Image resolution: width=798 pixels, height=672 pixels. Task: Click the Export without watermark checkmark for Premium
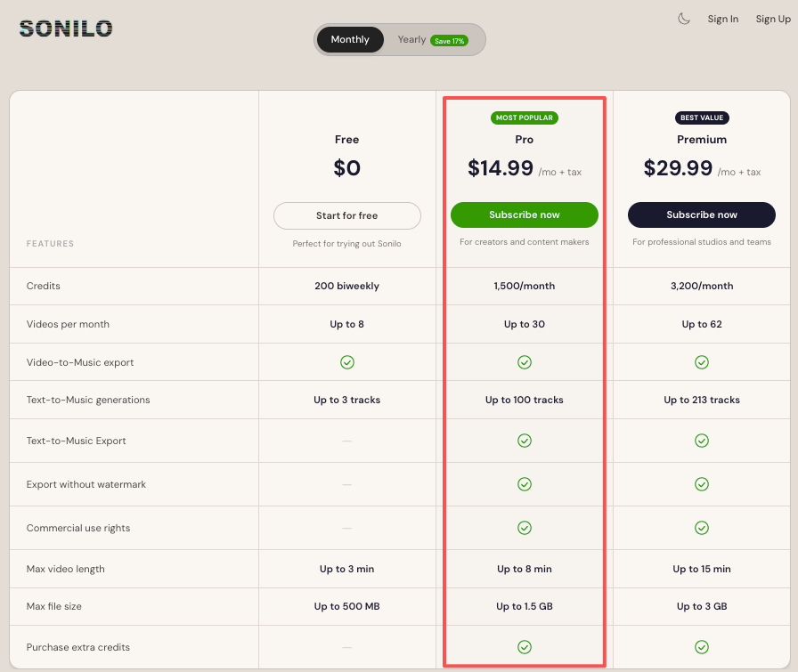pyautogui.click(x=701, y=484)
